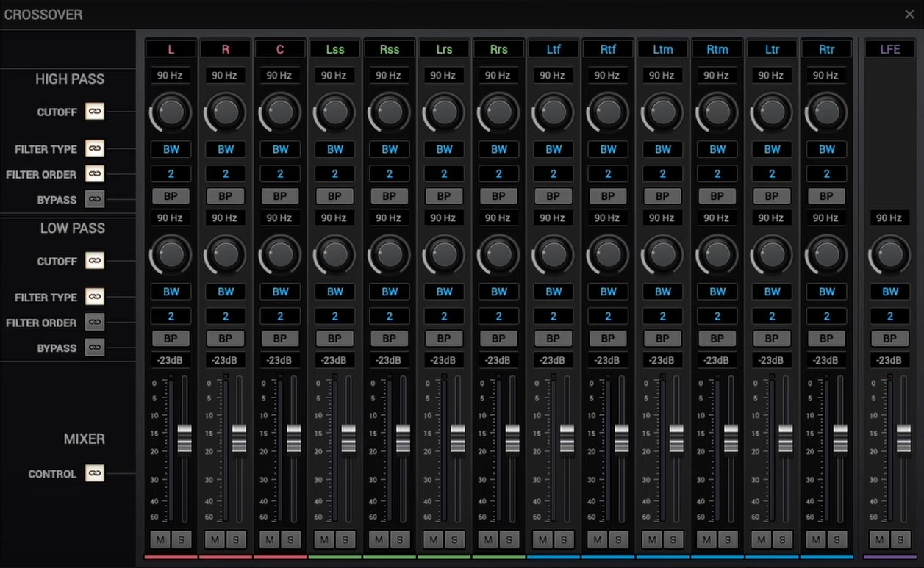924x568 pixels.
Task: Click Ltr channel low pass cutoff knob
Action: click(772, 254)
